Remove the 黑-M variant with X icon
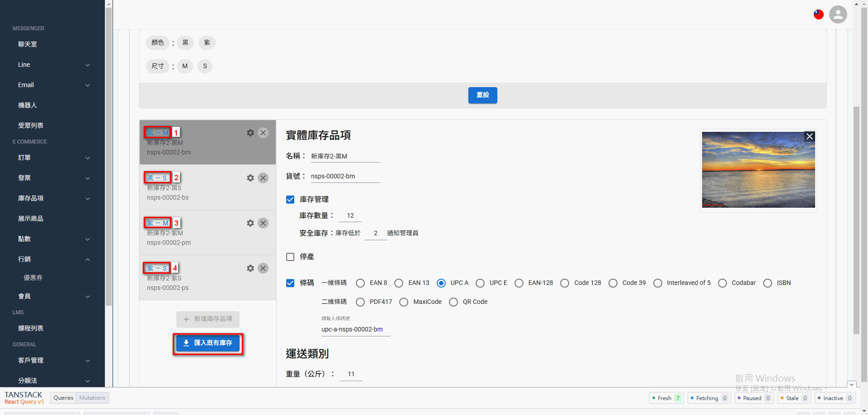The width and height of the screenshot is (868, 415). (x=263, y=133)
